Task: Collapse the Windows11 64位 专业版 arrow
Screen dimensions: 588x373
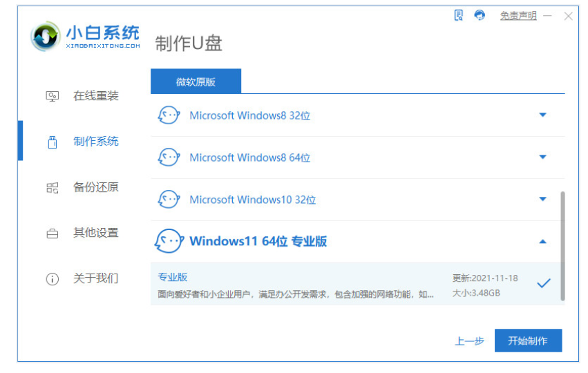Action: click(x=542, y=242)
